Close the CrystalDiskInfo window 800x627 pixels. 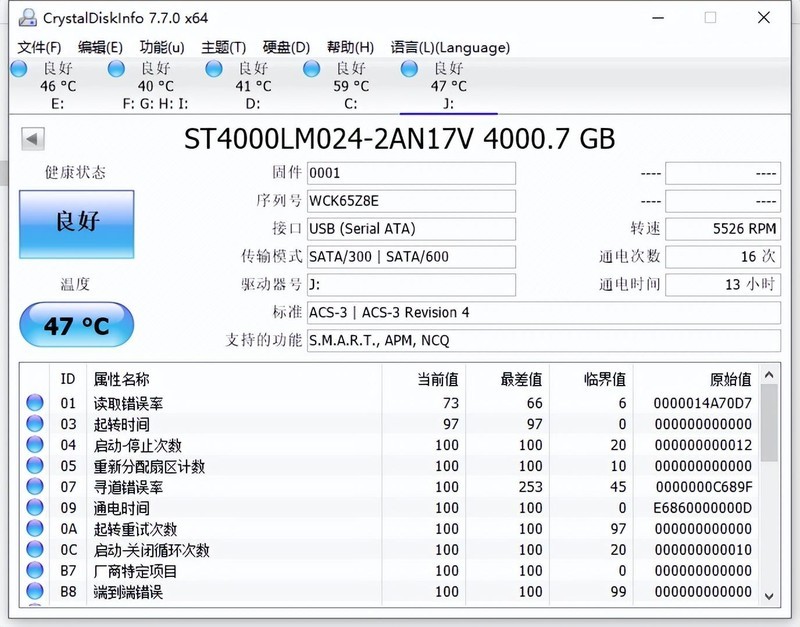click(764, 18)
